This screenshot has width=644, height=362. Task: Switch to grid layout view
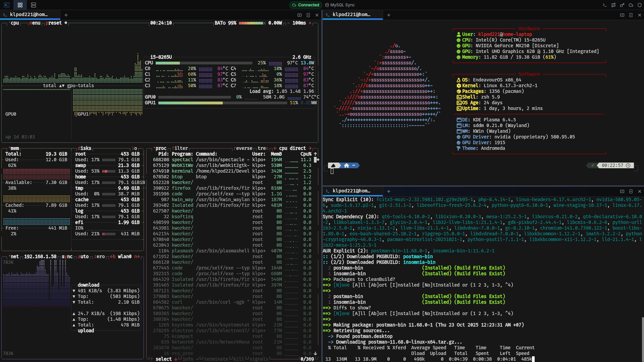20,5
